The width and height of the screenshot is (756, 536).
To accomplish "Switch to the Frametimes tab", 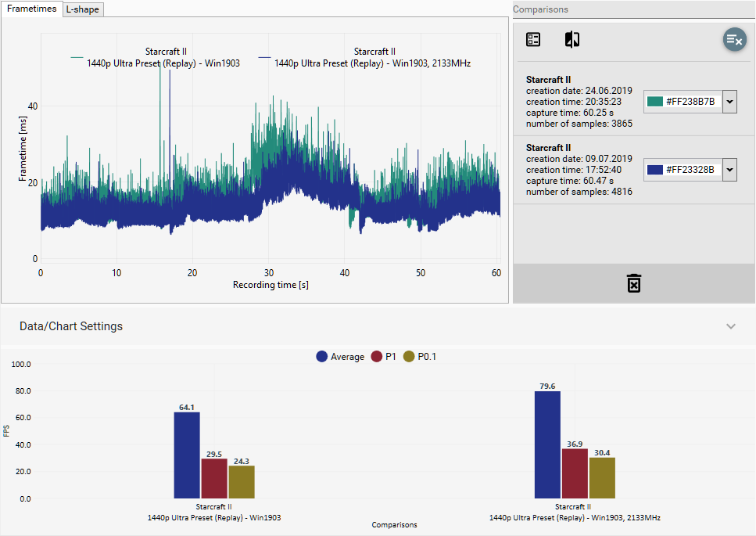I will pos(32,9).
